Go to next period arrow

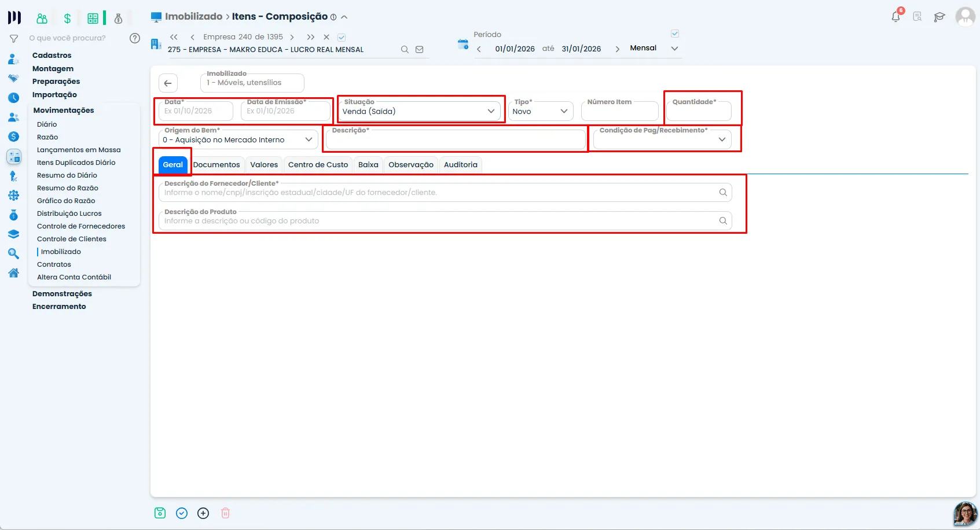pyautogui.click(x=618, y=49)
